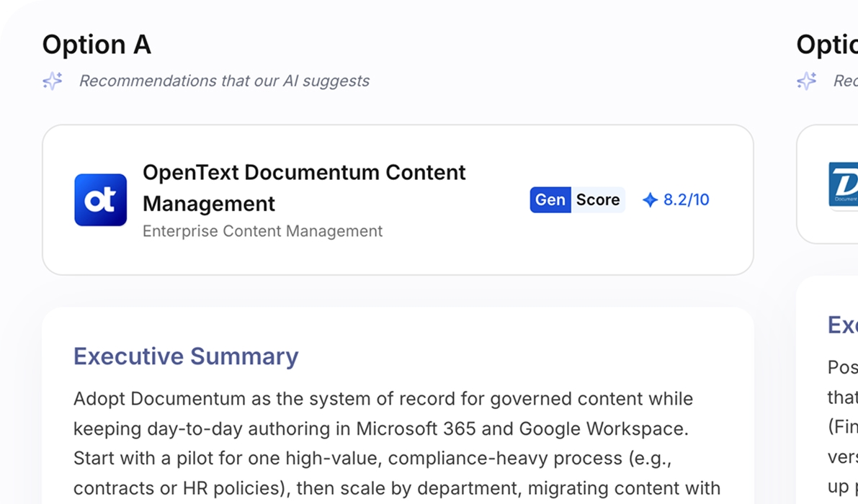This screenshot has height=504, width=858.
Task: Click the blue star icon beside 8.2/10
Action: (x=650, y=200)
